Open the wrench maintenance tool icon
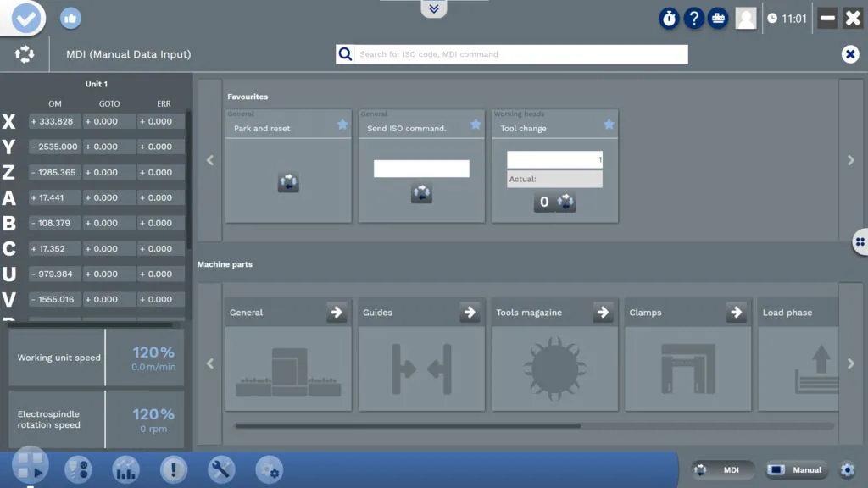The image size is (868, 488). (x=221, y=469)
